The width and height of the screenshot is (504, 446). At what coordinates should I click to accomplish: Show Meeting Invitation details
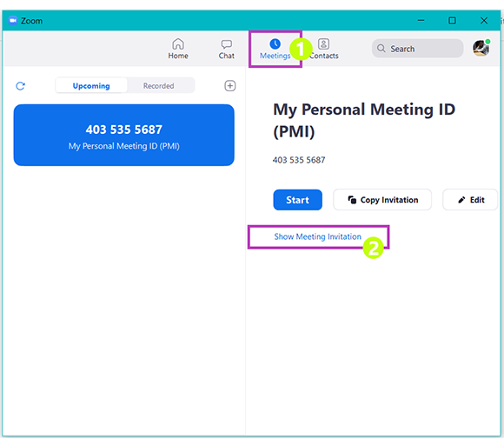pyautogui.click(x=317, y=236)
